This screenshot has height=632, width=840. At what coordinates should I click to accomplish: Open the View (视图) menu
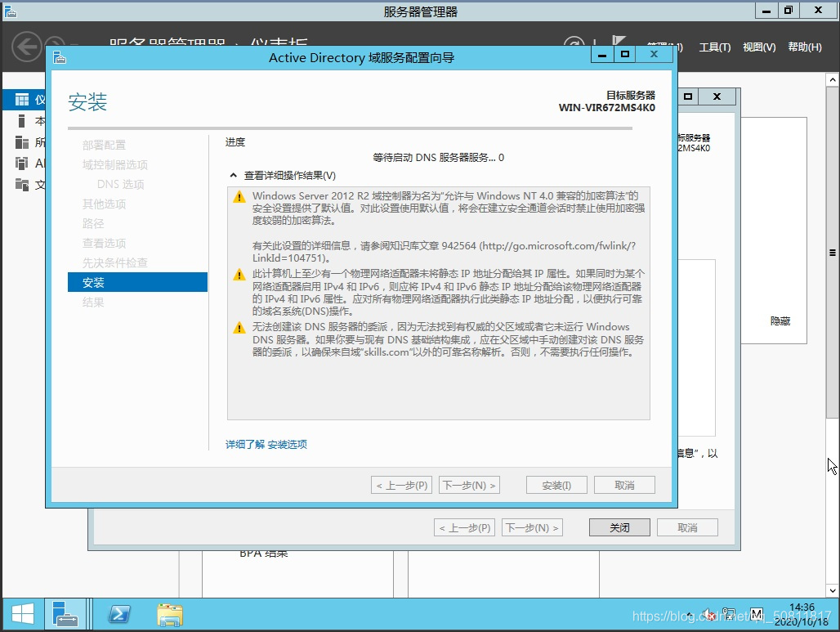point(759,47)
